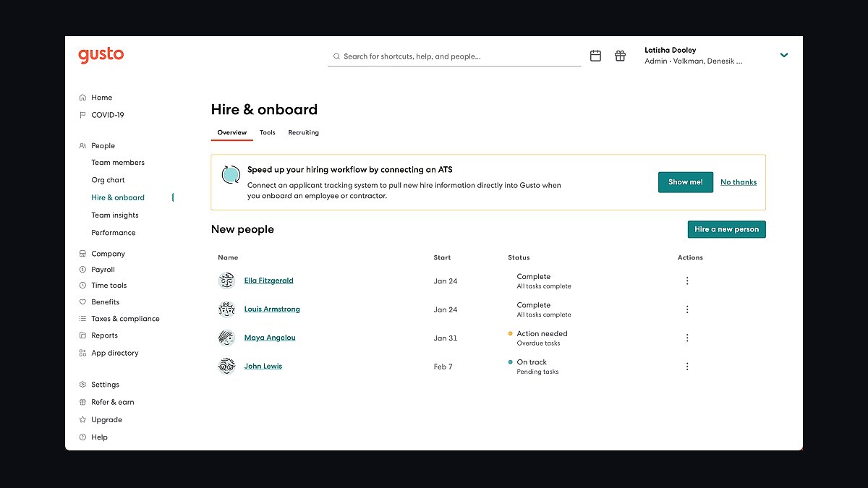Viewport: 868px width, 488px height.
Task: Dismiss banner with No thanks link
Action: 739,182
